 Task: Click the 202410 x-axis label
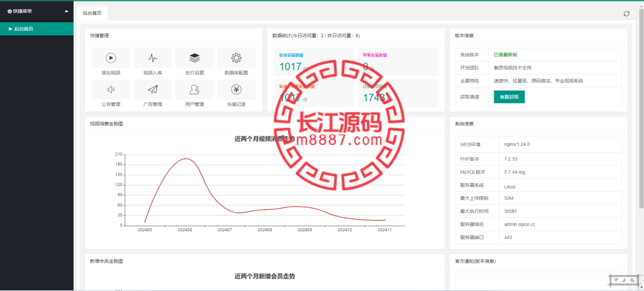click(345, 230)
